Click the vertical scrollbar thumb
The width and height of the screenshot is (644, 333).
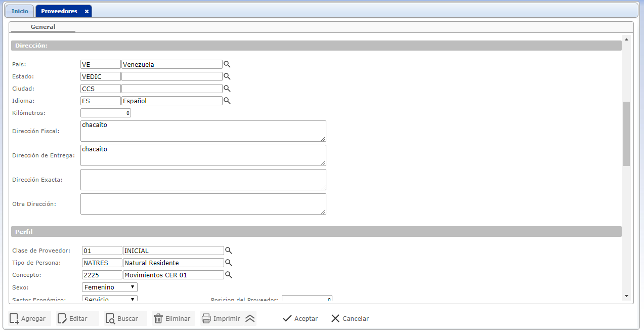[x=626, y=134]
